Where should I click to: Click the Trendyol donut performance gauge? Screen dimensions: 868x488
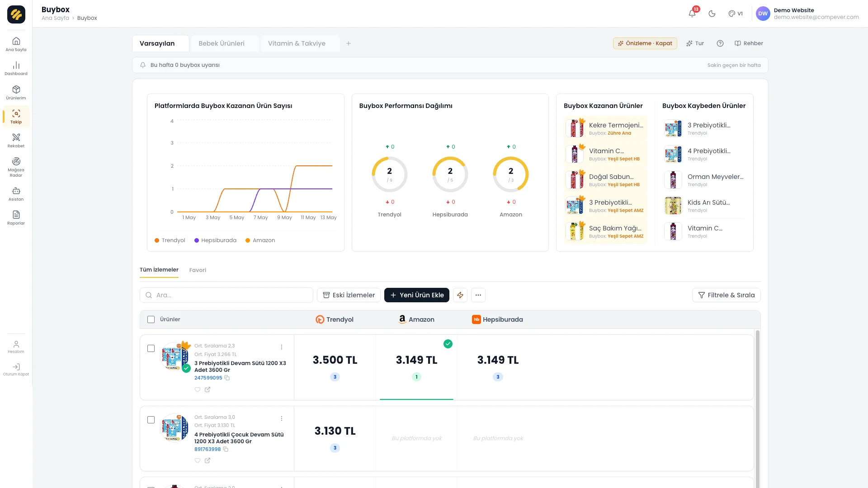click(390, 174)
